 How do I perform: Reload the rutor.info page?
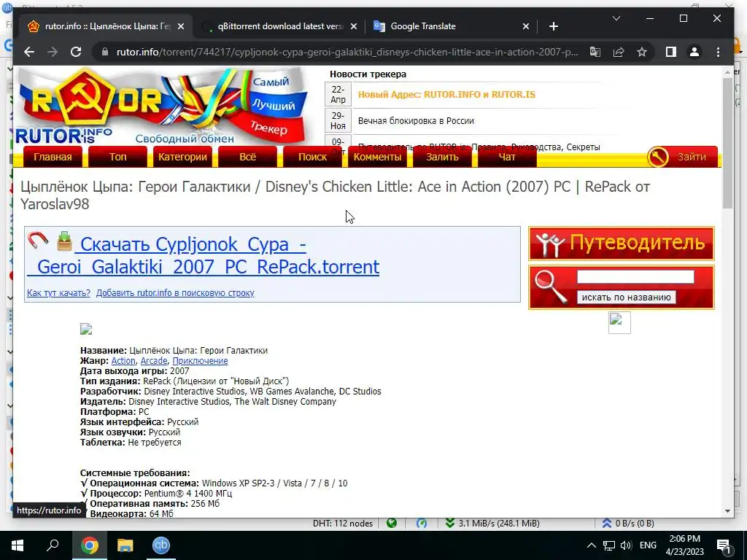point(76,52)
